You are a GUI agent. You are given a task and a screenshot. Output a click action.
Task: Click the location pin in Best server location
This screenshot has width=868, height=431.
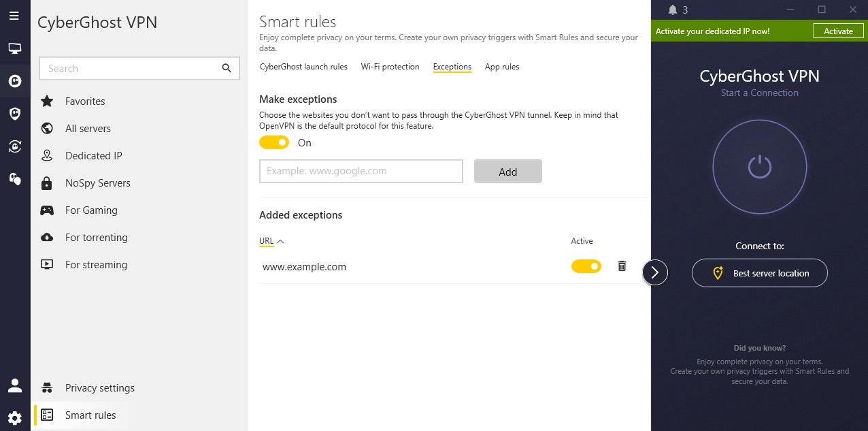coord(718,274)
